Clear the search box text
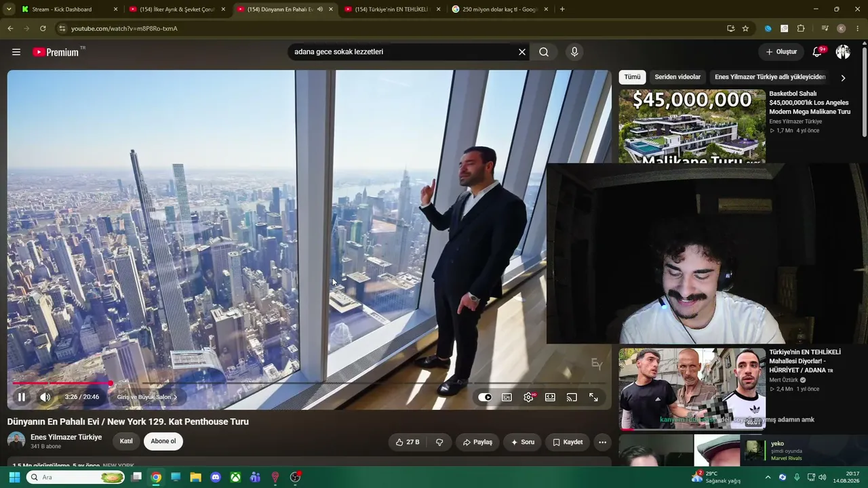The image size is (868, 488). 522,52
